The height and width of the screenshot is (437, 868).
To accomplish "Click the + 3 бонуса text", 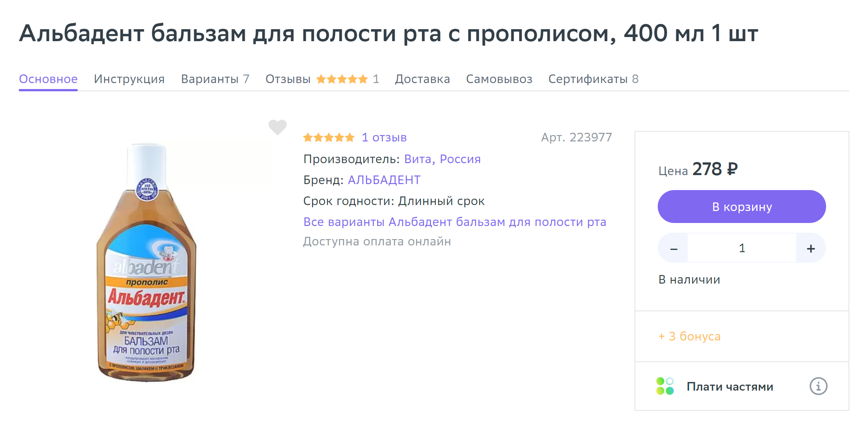I will [689, 336].
